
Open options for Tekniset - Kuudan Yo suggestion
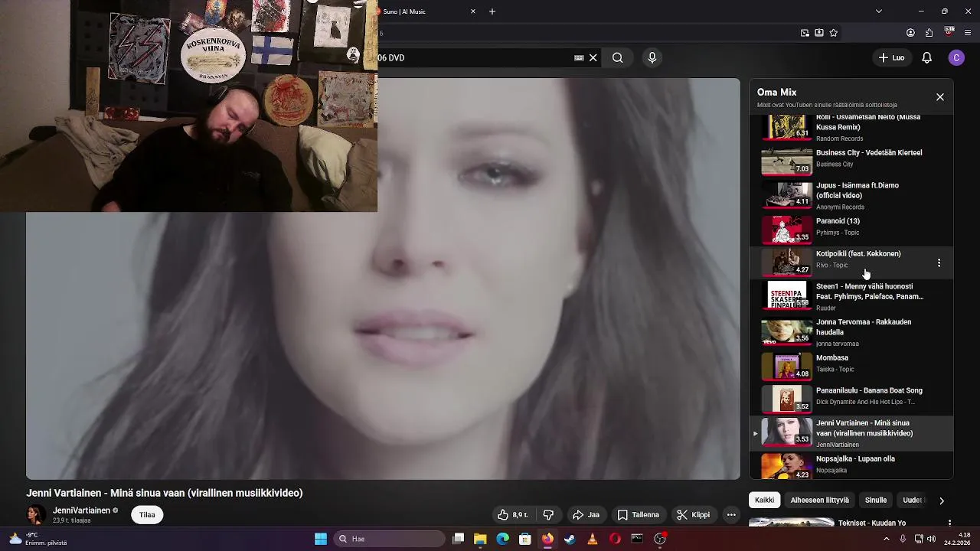tap(949, 523)
